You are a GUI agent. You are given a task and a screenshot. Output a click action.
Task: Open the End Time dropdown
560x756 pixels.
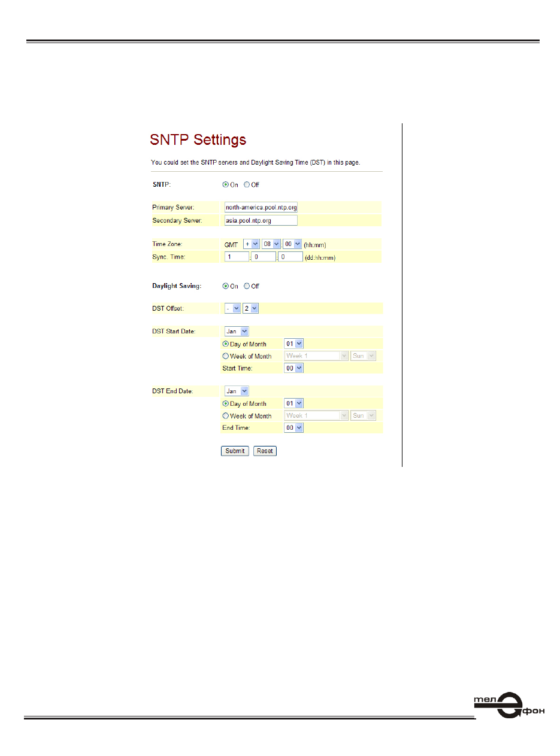tap(294, 428)
